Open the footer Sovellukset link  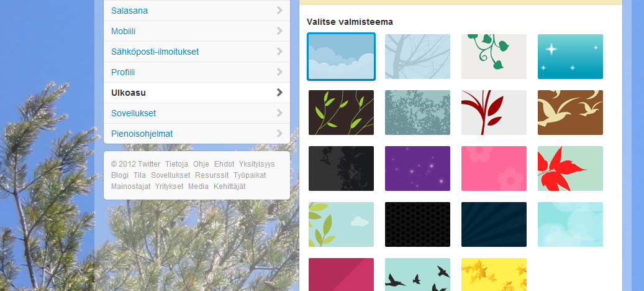point(170,175)
